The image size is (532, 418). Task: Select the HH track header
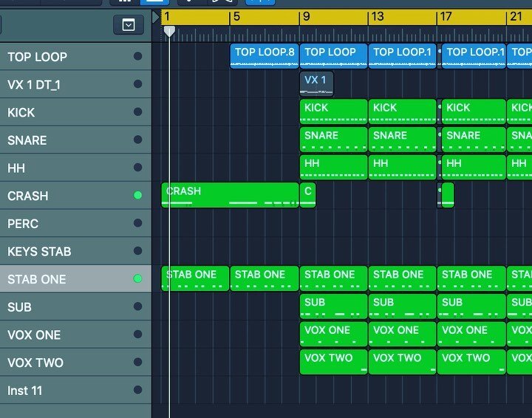75,168
